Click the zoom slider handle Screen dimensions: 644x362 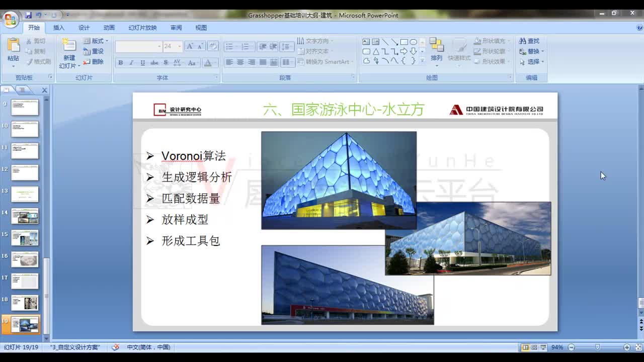coord(597,347)
